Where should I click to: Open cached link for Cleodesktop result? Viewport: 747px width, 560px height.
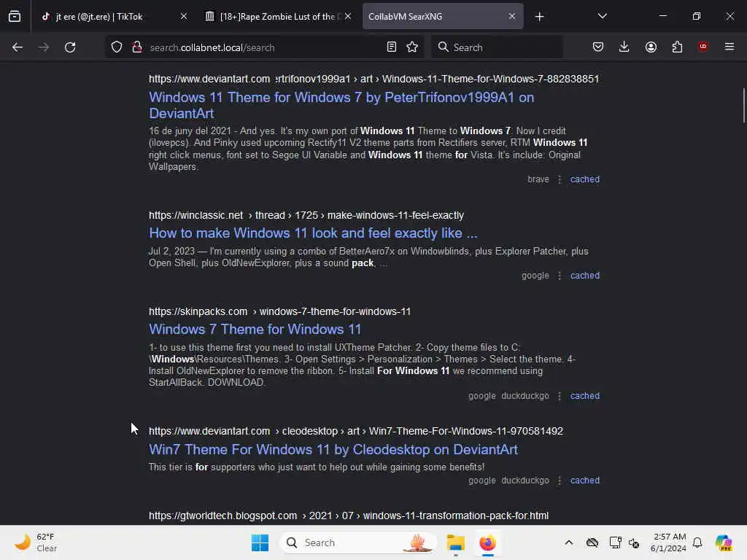pos(585,481)
